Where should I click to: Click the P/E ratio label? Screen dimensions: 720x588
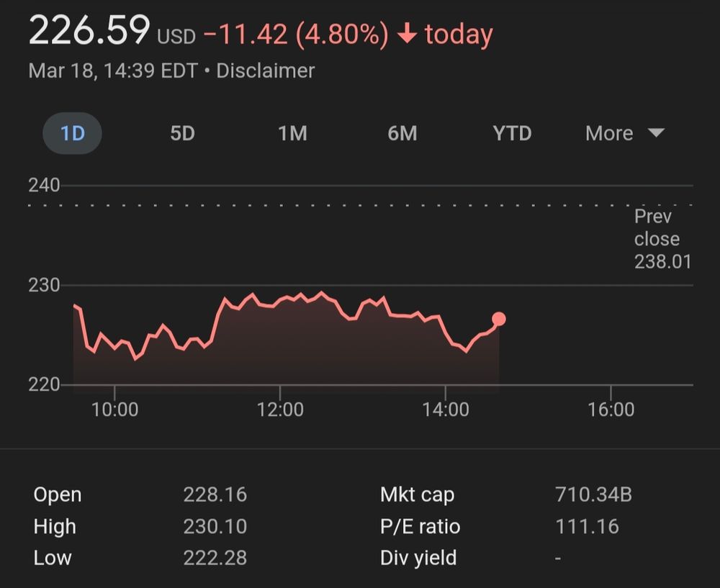pos(420,527)
